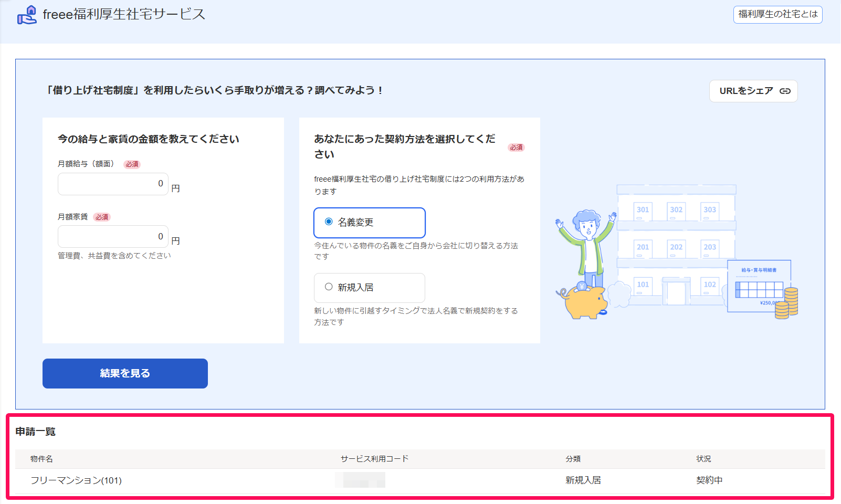Click the 必須 badge next to 月額給与
841x504 pixels.
pos(132,164)
